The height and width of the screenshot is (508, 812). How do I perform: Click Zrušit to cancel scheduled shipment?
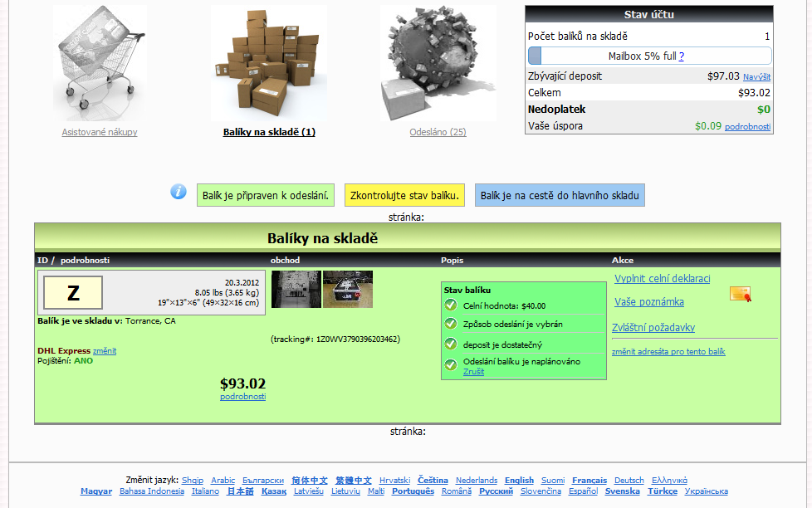click(473, 371)
